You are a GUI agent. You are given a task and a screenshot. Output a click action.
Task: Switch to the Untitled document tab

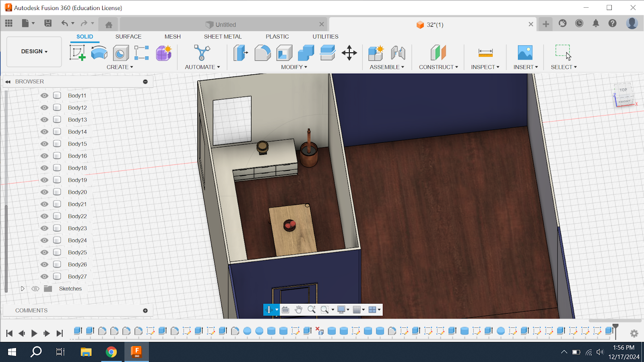(x=224, y=25)
